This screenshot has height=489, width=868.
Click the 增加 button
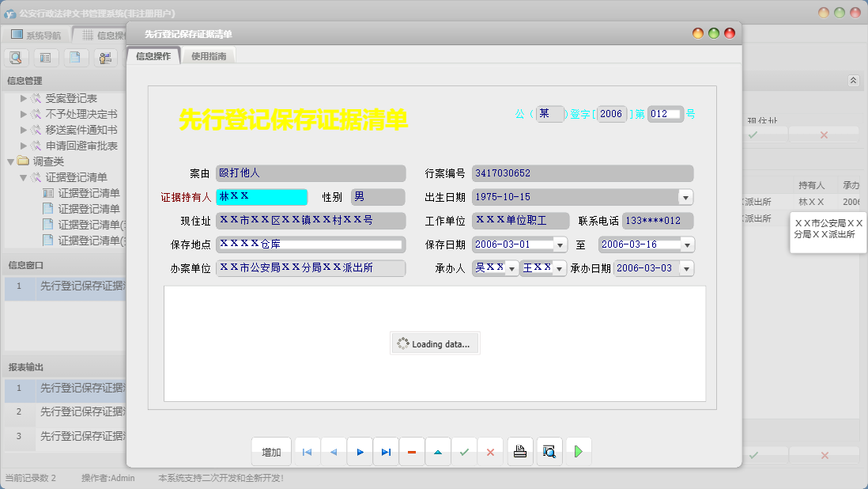[271, 452]
